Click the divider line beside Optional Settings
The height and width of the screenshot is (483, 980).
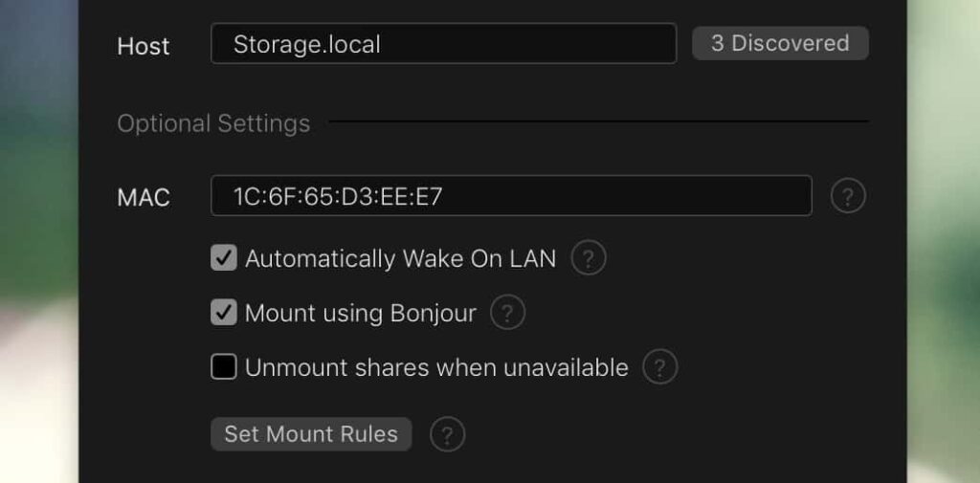pos(598,122)
